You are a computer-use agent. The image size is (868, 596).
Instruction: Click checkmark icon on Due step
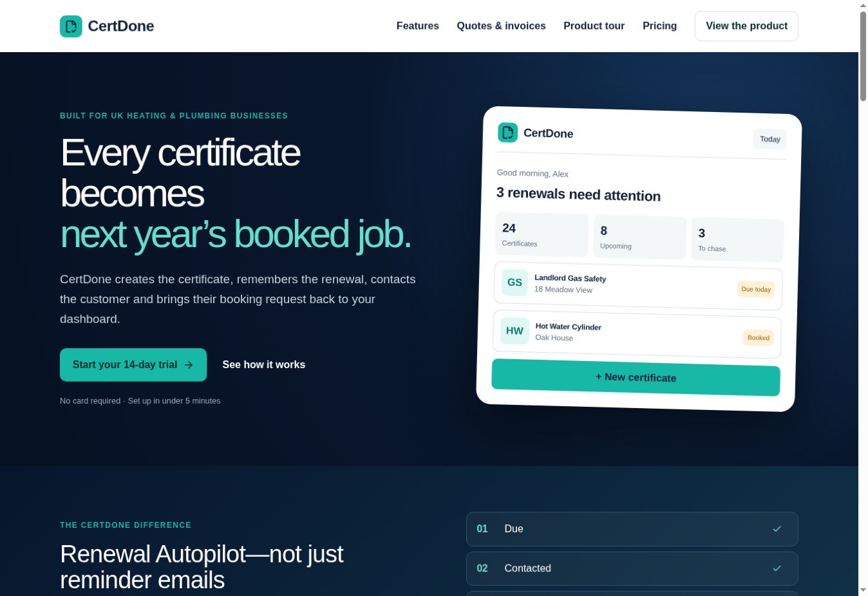click(x=777, y=529)
